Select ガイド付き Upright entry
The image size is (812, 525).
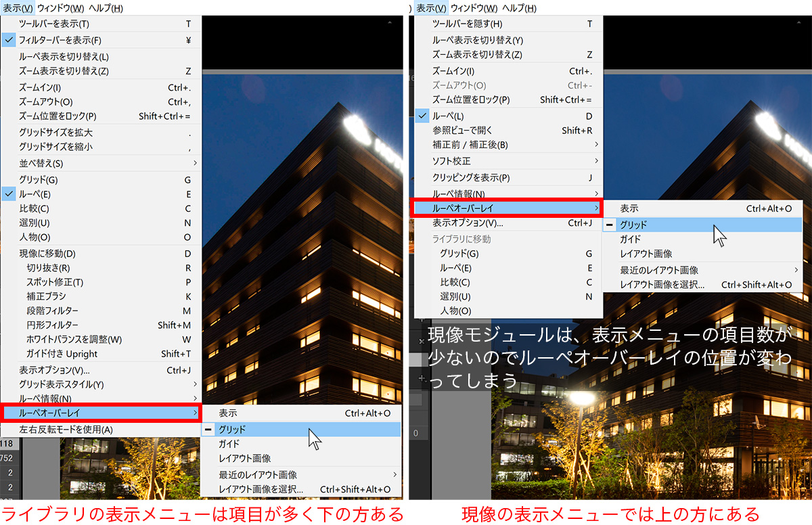coord(62,354)
